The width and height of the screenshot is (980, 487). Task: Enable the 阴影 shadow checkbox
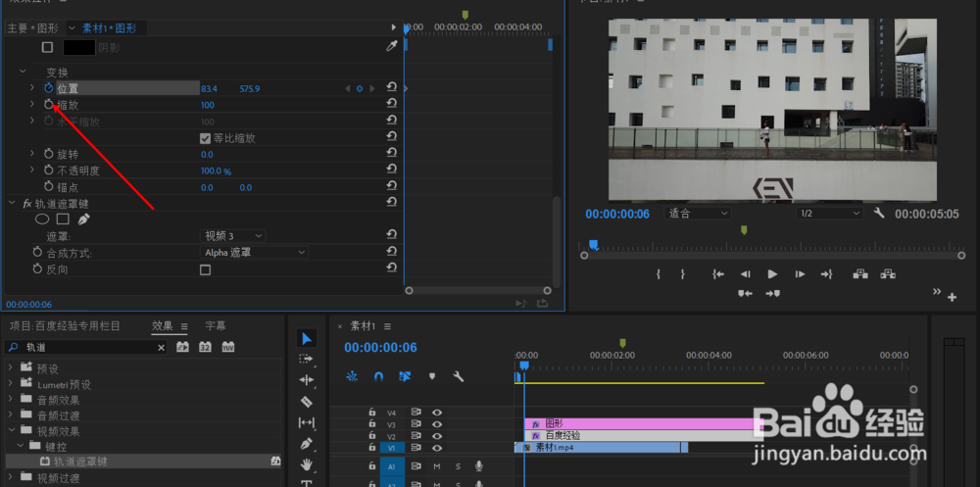tap(47, 47)
